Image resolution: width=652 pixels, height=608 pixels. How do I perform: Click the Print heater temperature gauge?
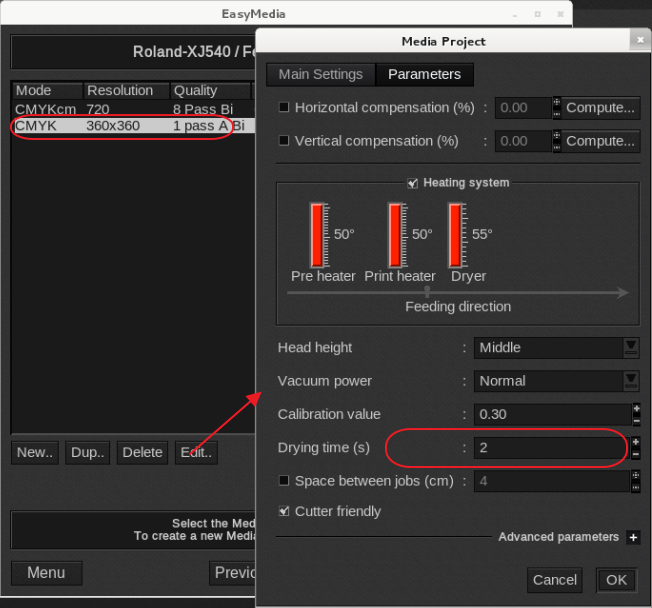point(397,235)
